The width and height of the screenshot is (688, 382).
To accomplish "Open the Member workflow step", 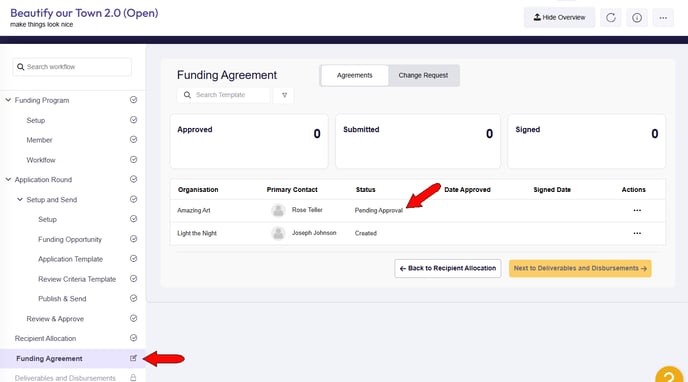I will pos(39,140).
